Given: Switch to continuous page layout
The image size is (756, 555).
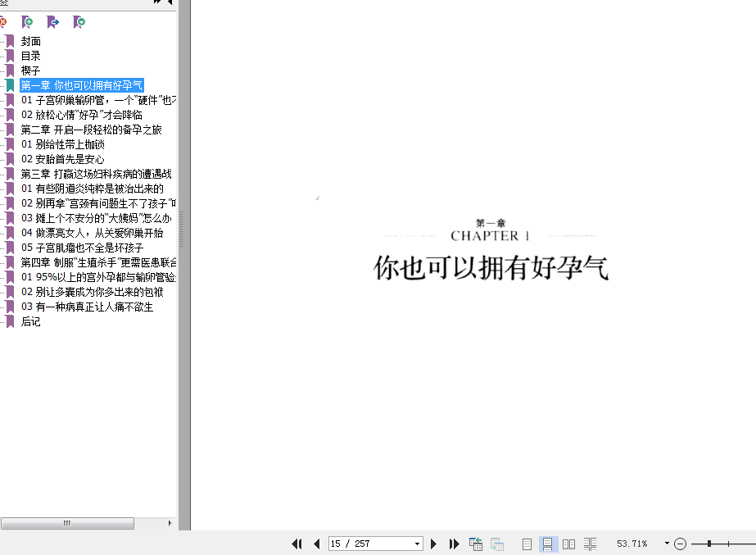Looking at the screenshot, I should pos(548,544).
